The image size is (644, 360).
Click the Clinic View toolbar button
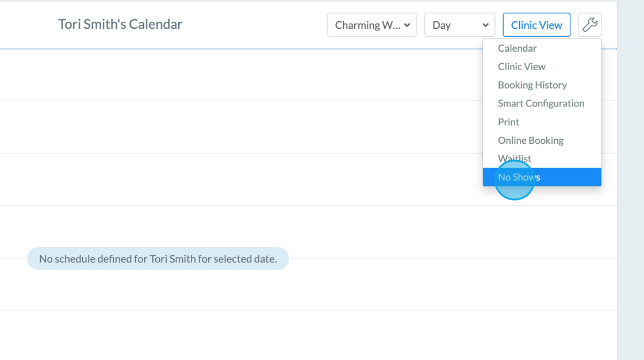[x=536, y=25]
